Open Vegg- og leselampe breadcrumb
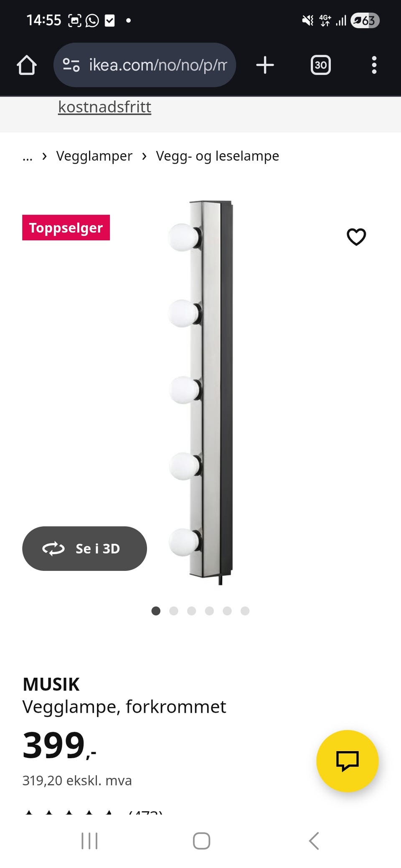401x868 pixels. [217, 156]
